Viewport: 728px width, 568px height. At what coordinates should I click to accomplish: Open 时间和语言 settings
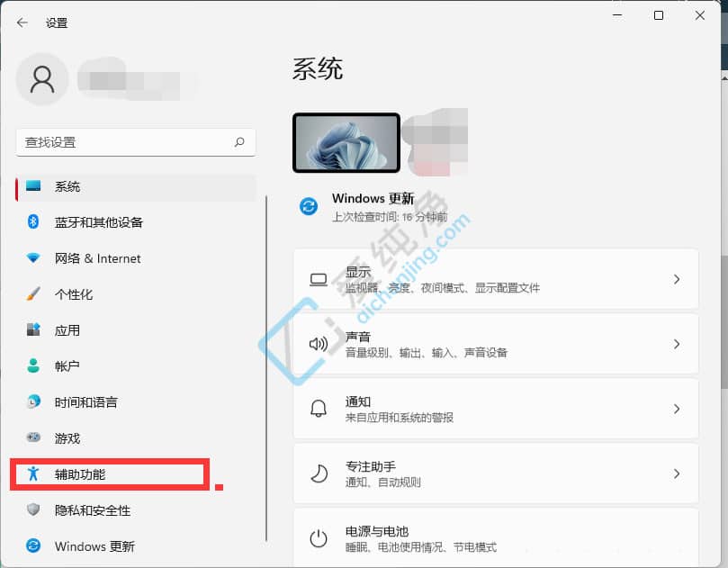click(x=136, y=402)
